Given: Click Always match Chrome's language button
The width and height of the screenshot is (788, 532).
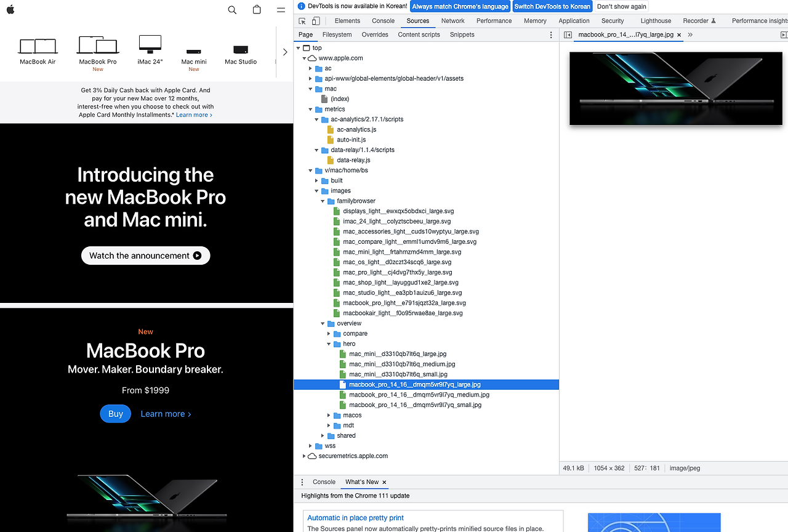Looking at the screenshot, I should 460,7.
